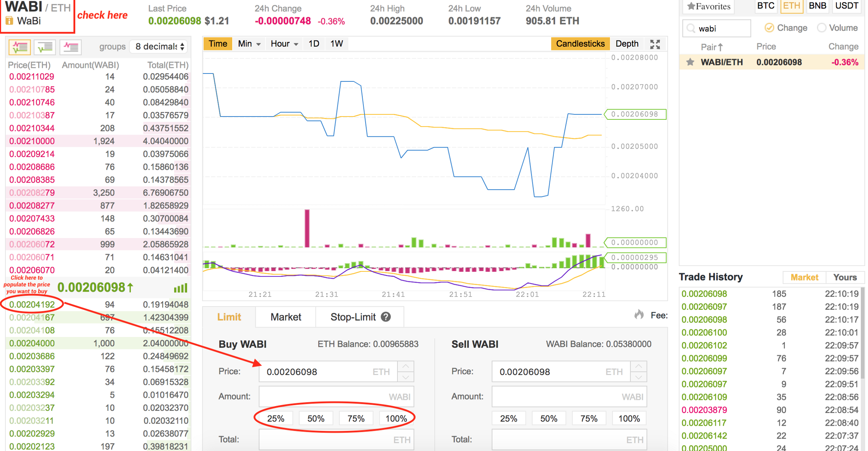Increase buy price with up stepper arrow
This screenshot has height=451, width=868.
point(406,366)
